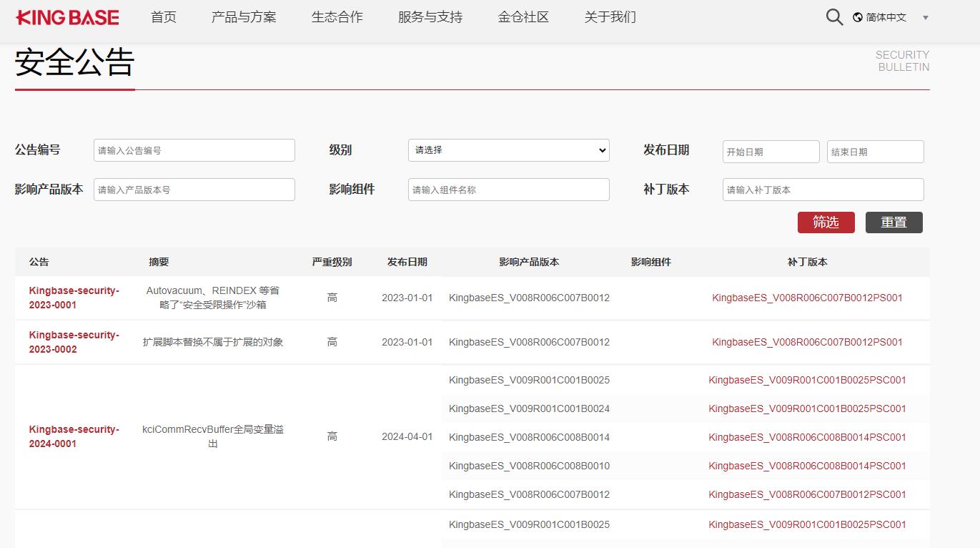This screenshot has width=980, height=548.
Task: Click the kciCommRecvBuffer全局变量溢出 summary
Action: coord(213,436)
